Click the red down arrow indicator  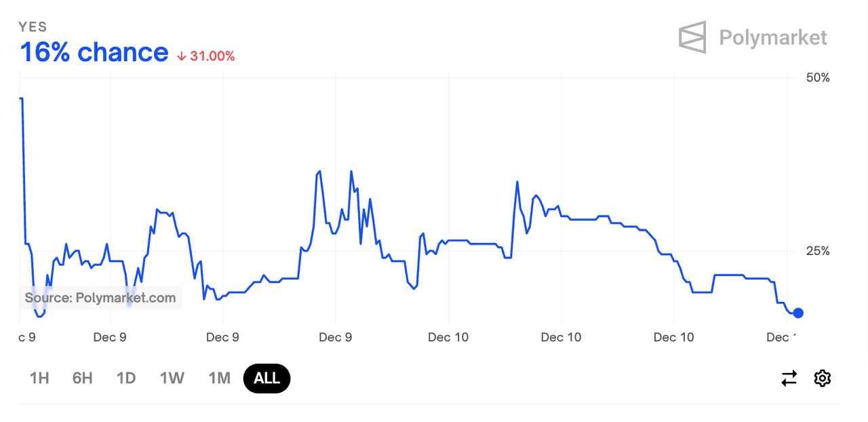pos(181,56)
